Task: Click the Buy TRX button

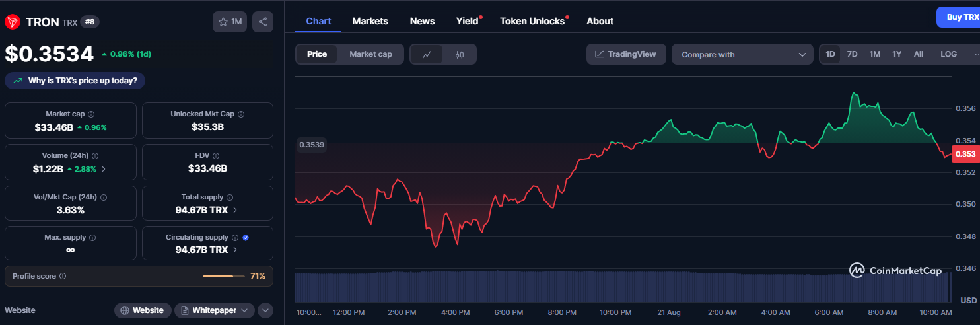Action: [x=959, y=17]
